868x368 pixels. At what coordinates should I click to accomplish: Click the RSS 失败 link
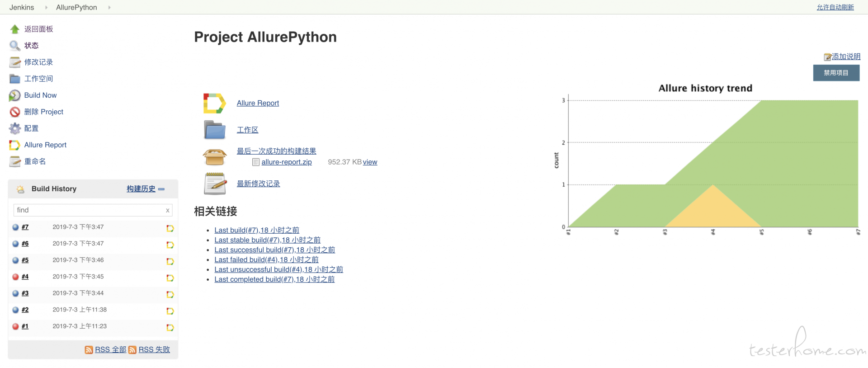pos(154,349)
